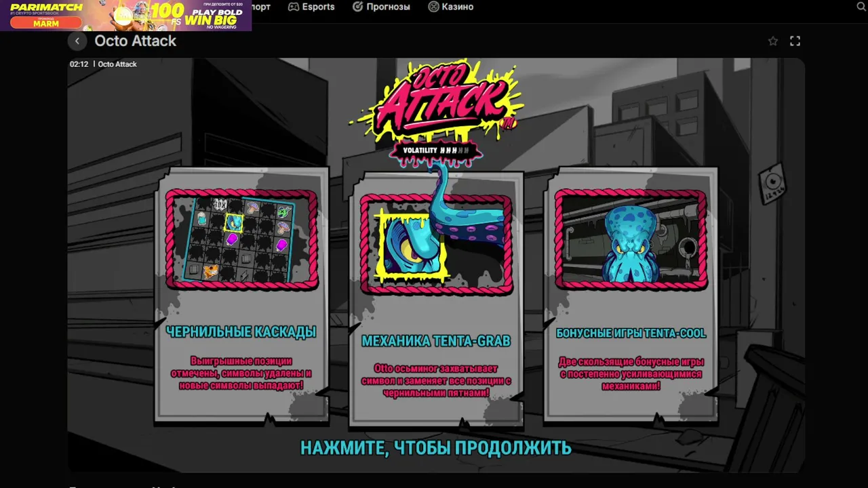The image size is (868, 488).
Task: Open the Esports section
Action: click(311, 7)
